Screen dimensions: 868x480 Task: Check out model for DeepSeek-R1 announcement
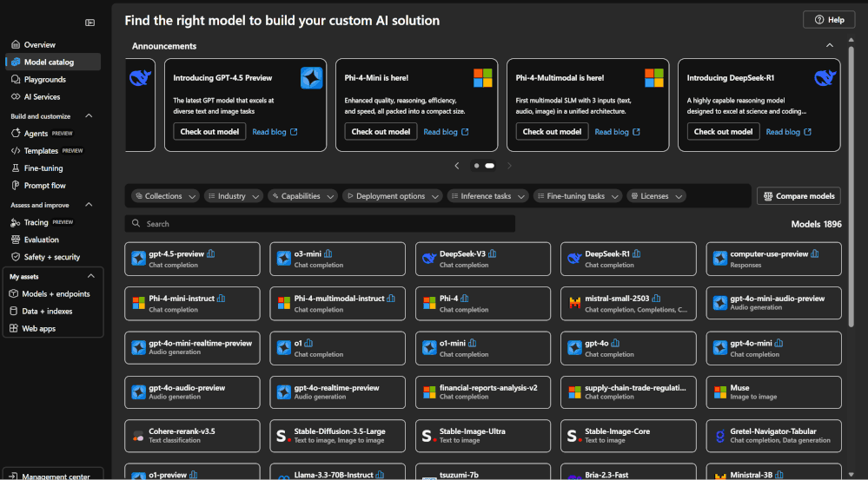click(724, 132)
